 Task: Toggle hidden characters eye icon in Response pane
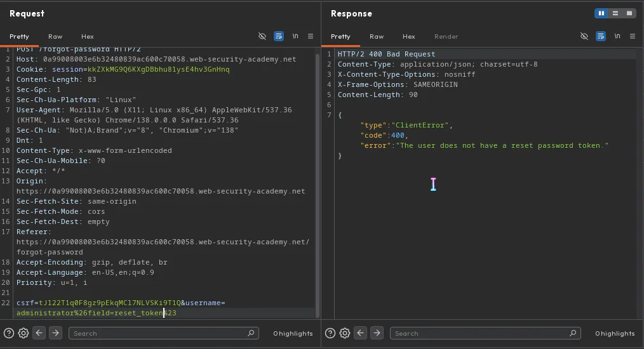[584, 36]
